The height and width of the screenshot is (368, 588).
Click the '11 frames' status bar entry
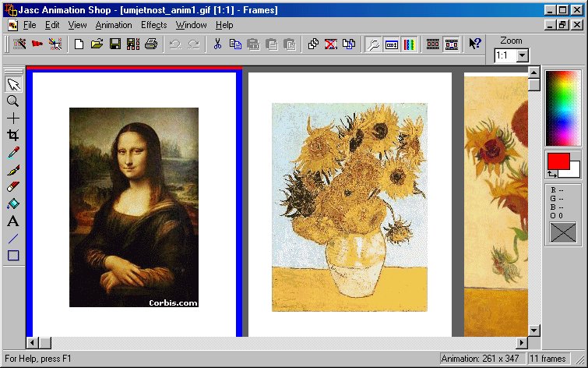(548, 359)
